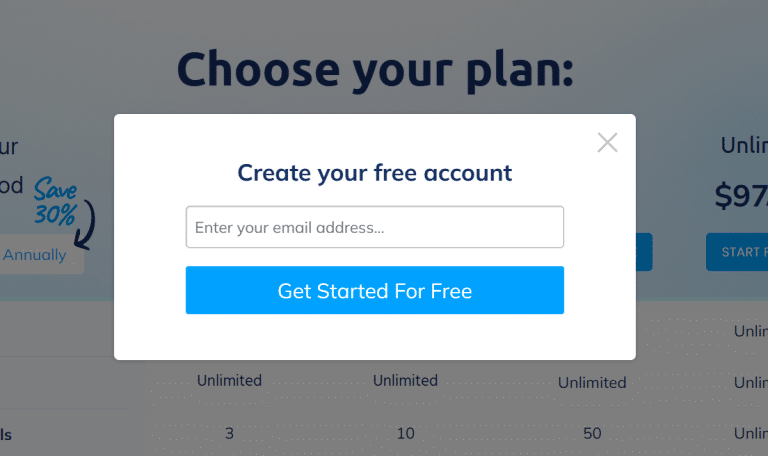The height and width of the screenshot is (456, 768).
Task: Select the Create your free account heading
Action: (x=375, y=173)
